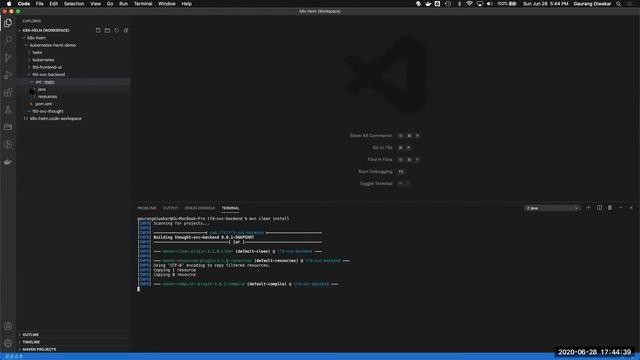Image resolution: width=640 pixels, height=360 pixels.
Task: Open the terminal selector dropdown
Action: tap(552, 208)
